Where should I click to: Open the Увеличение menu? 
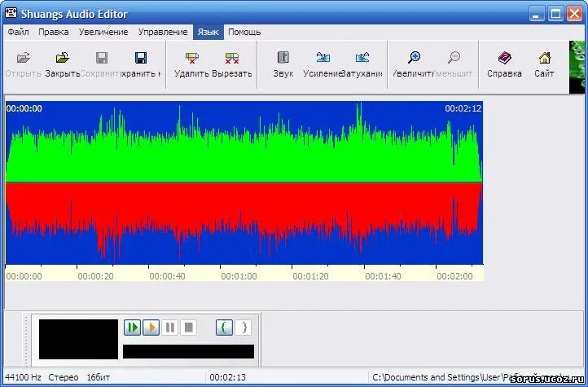(x=103, y=33)
